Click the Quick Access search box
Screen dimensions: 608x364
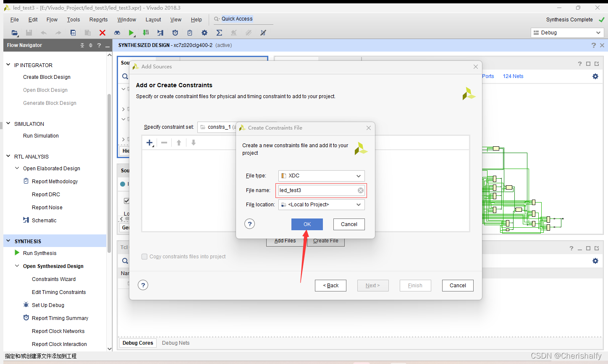tap(243, 19)
